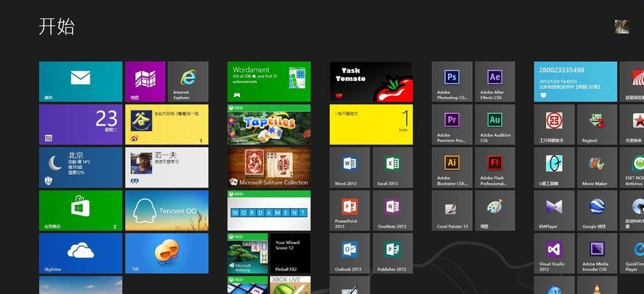Launch KMPlayer
The width and height of the screenshot is (644, 294).
(554, 210)
